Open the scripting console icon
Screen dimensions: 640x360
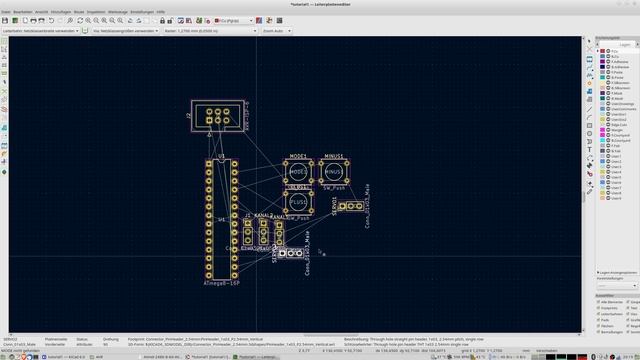280,20
